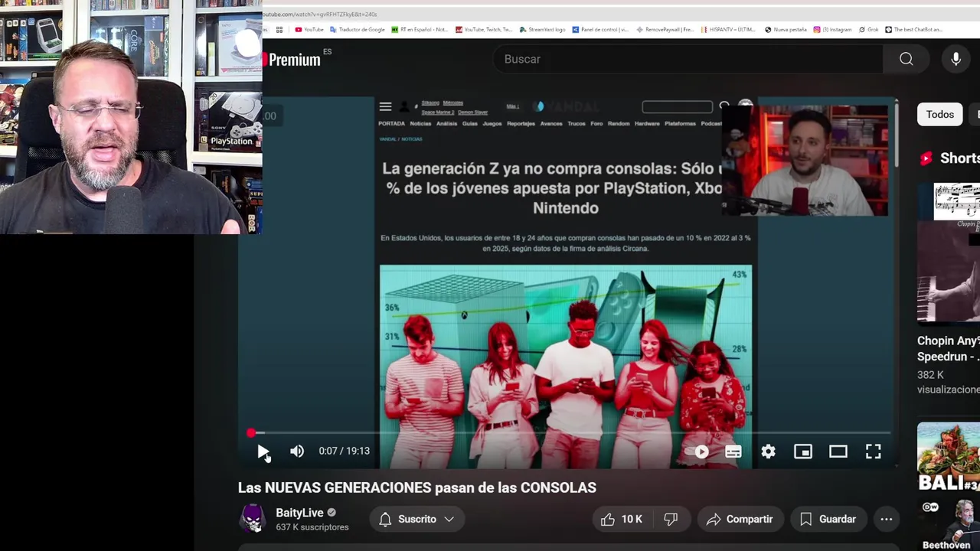Switch to the miniplayer

tap(803, 452)
